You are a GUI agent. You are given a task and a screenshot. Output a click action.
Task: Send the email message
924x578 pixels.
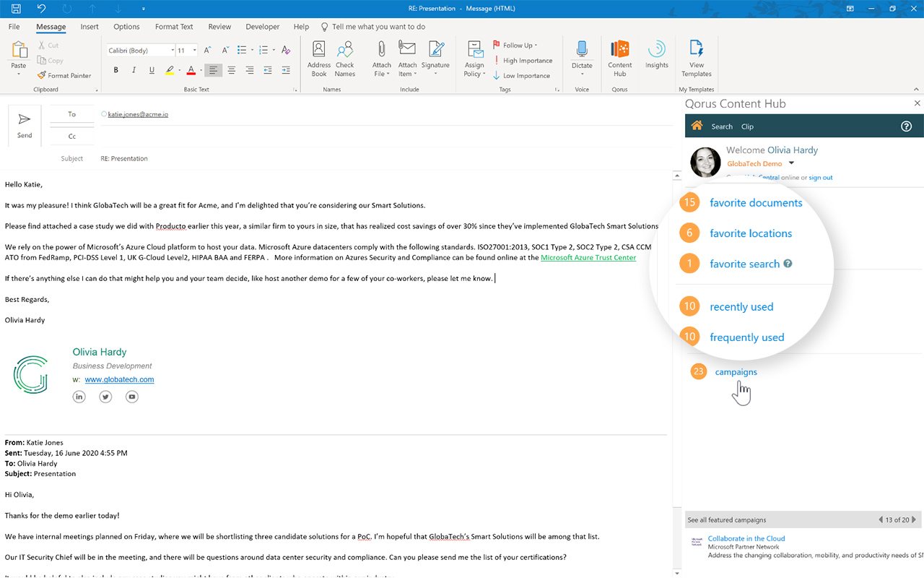click(25, 126)
